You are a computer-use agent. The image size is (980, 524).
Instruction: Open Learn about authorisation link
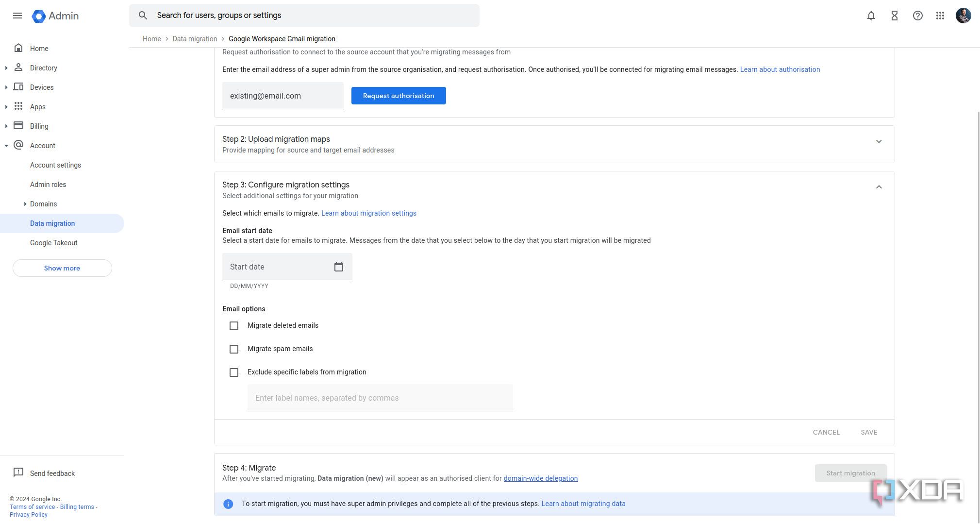[x=780, y=69]
